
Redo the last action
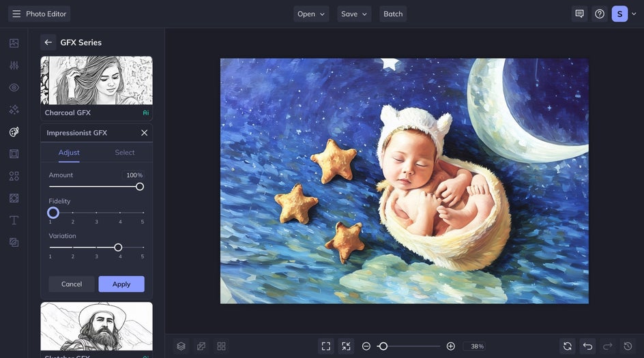[608, 346]
